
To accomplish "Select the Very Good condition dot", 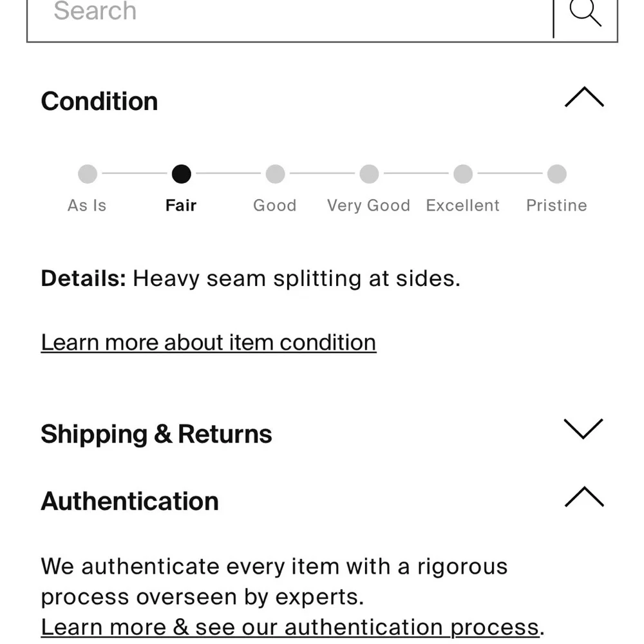I will point(369,174).
